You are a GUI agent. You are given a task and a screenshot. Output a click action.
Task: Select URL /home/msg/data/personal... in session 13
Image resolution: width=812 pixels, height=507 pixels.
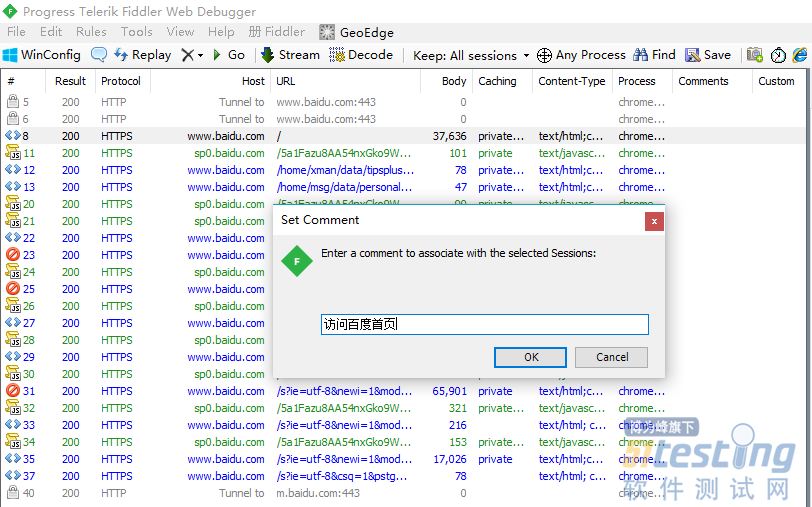tap(344, 187)
